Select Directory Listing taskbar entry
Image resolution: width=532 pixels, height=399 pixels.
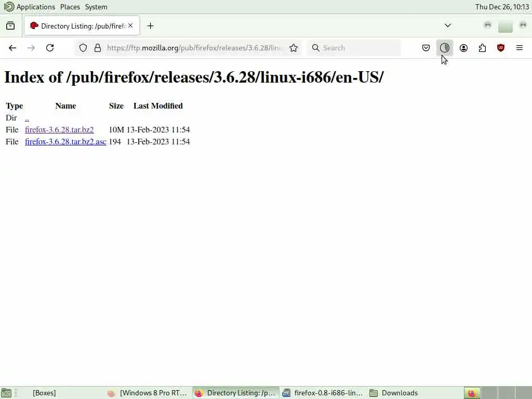(235, 393)
